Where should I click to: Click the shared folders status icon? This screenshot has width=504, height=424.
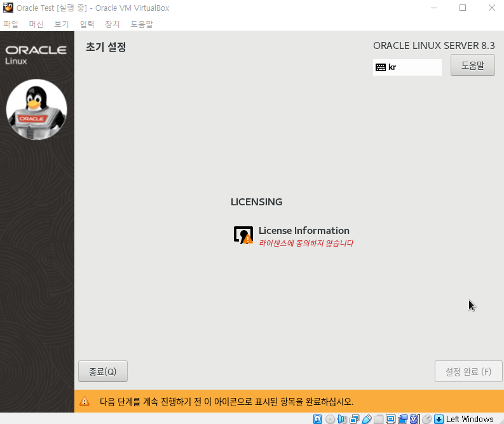click(x=379, y=419)
